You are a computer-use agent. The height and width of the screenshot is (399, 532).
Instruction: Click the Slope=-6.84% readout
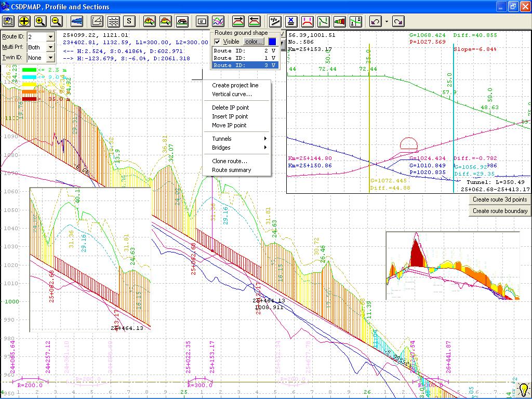(475, 49)
